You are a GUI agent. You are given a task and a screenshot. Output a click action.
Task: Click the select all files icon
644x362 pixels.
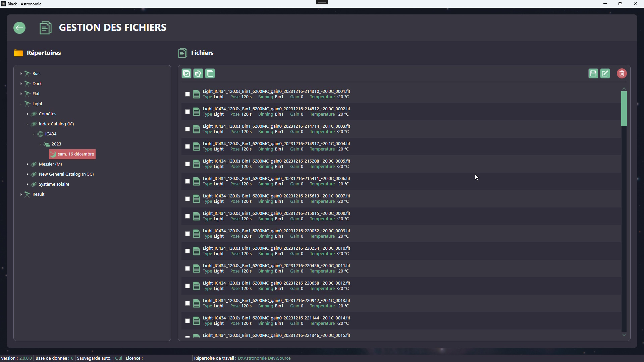[x=186, y=74]
